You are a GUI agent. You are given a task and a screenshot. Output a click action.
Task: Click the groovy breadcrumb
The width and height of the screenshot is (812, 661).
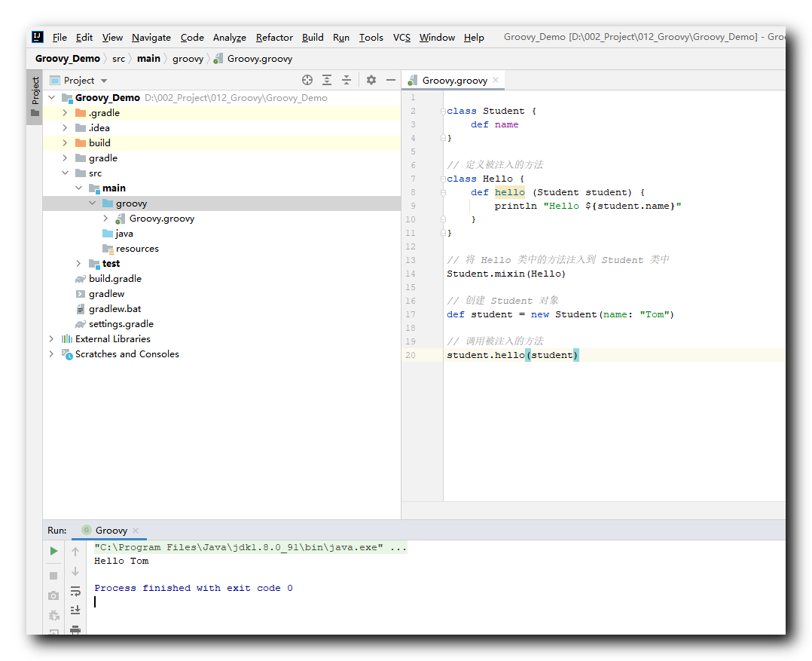pos(188,59)
